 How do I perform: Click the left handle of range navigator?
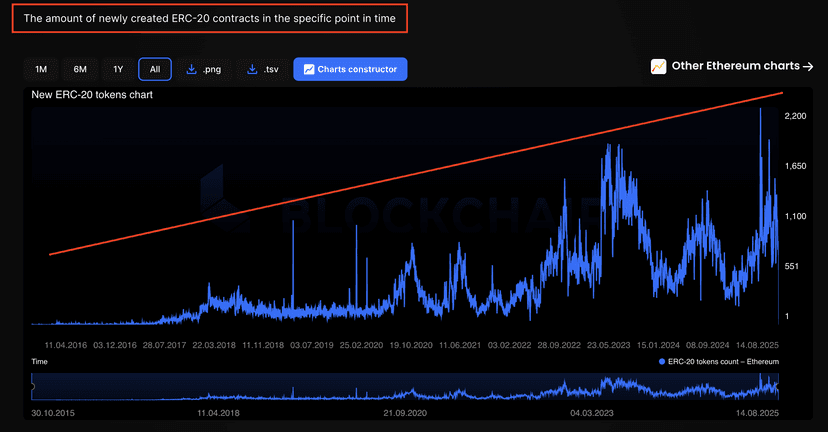click(x=32, y=387)
